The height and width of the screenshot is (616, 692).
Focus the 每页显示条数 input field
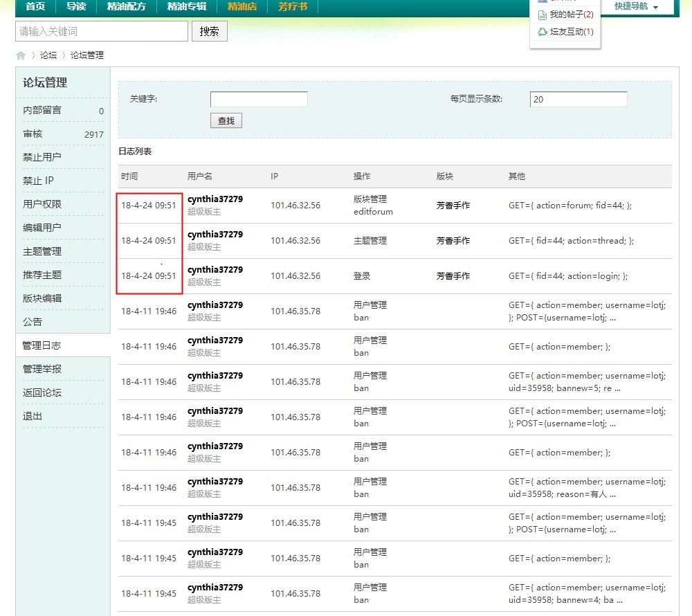(x=579, y=99)
